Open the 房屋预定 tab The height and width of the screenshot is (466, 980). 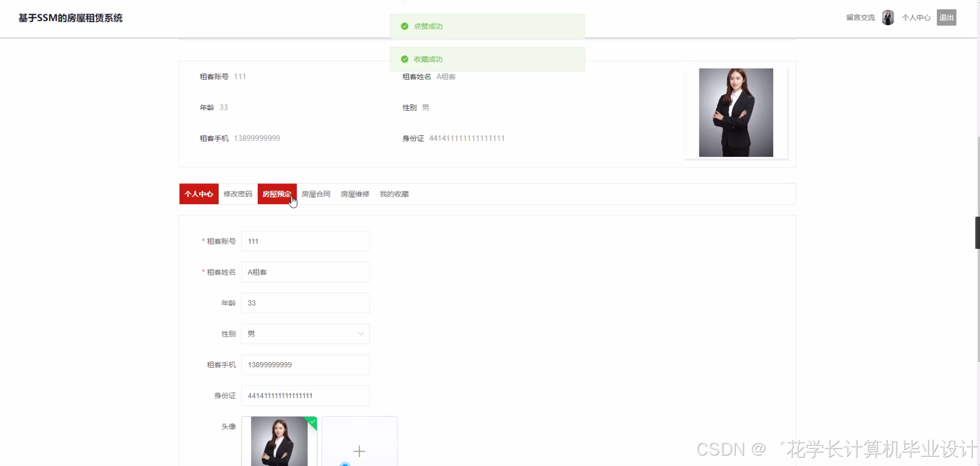pyautogui.click(x=277, y=194)
